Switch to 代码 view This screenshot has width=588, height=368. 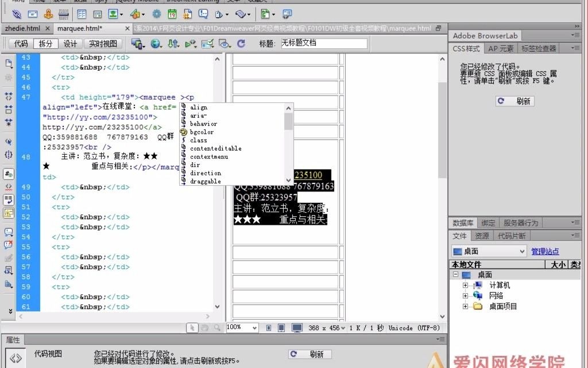coord(21,44)
